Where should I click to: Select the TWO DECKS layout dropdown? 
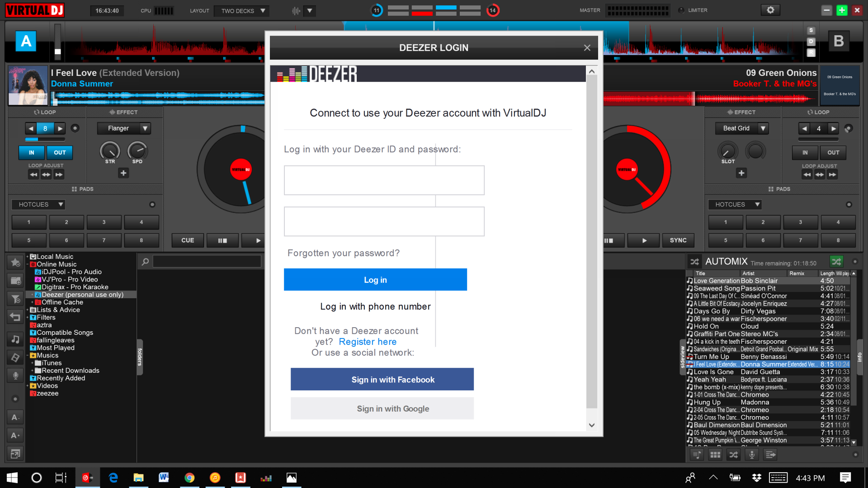pos(242,10)
